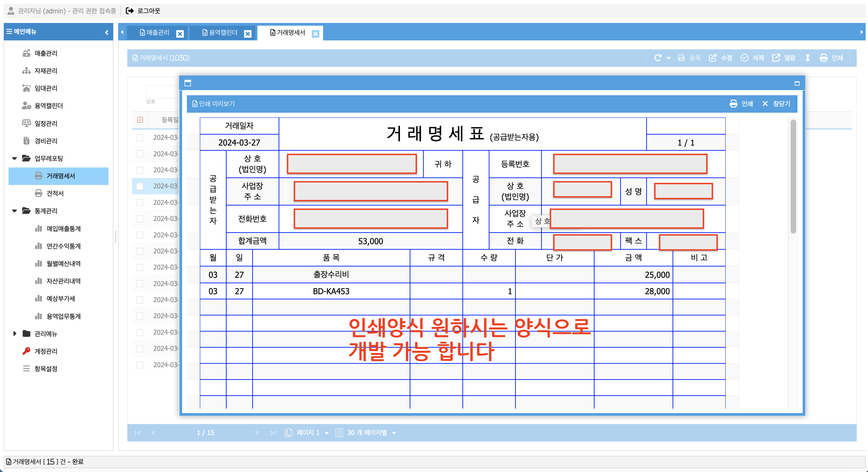The height and width of the screenshot is (472, 868).
Task: Close the print preview with 창닫기
Action: (776, 103)
